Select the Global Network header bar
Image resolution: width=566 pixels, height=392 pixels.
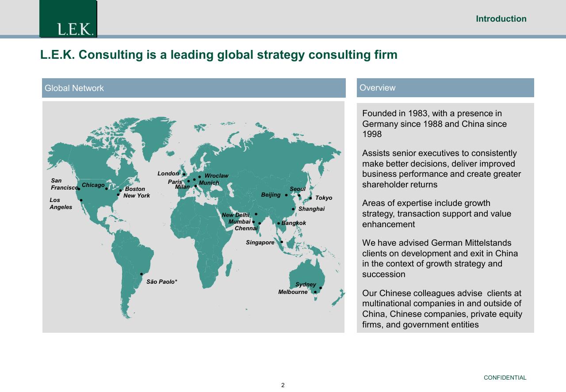194,88
